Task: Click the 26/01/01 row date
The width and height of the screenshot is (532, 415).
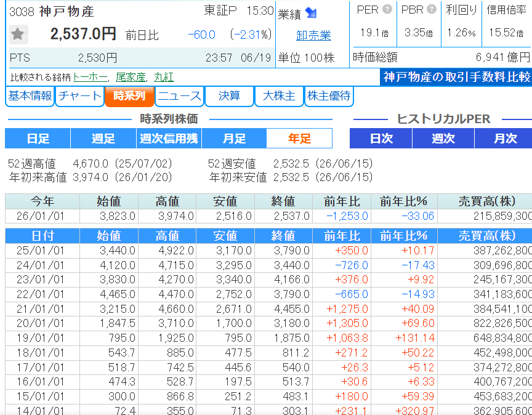Action: (x=41, y=216)
